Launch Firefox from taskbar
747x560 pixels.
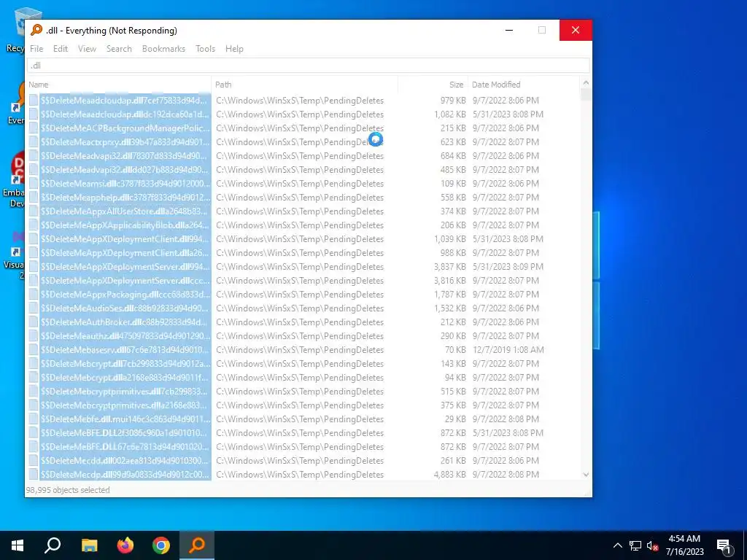coord(125,545)
